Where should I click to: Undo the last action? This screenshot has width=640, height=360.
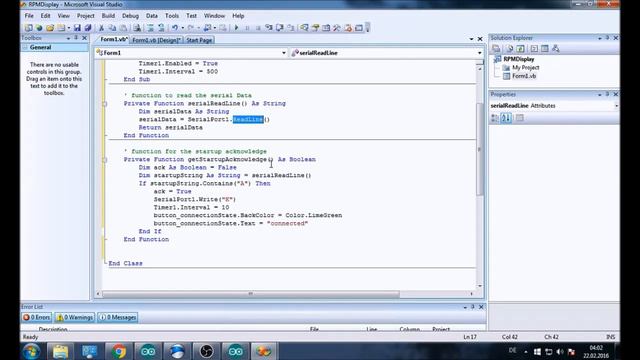(x=175, y=28)
